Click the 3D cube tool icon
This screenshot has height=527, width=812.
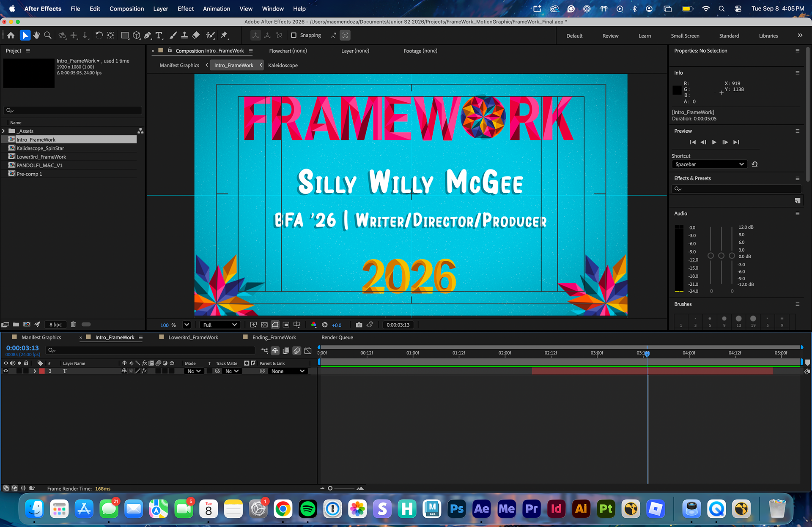[137, 35]
